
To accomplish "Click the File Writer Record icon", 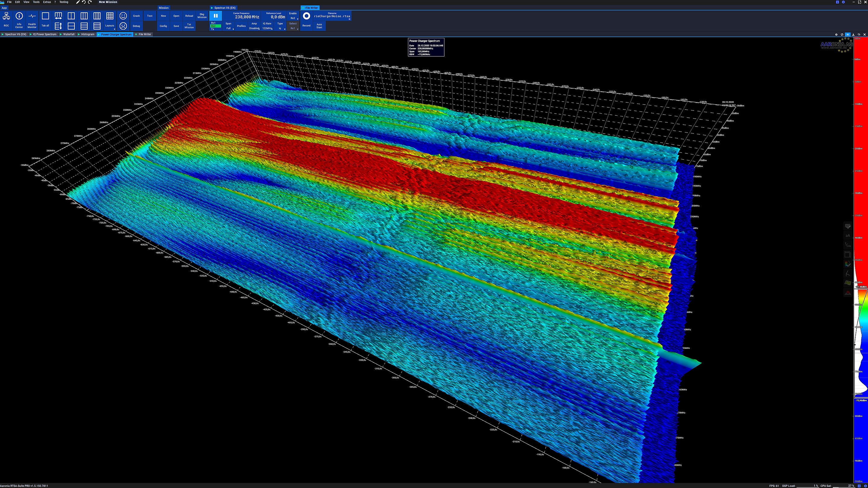I will 306,16.
